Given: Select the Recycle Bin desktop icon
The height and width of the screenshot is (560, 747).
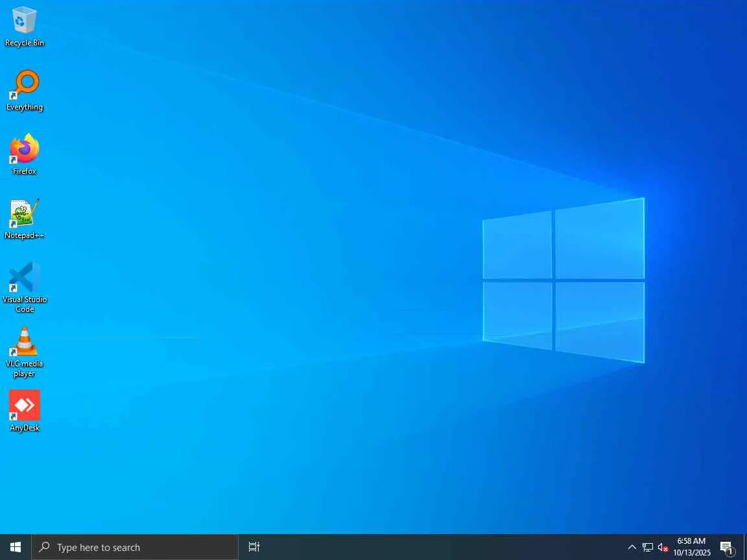Looking at the screenshot, I should click(x=24, y=27).
